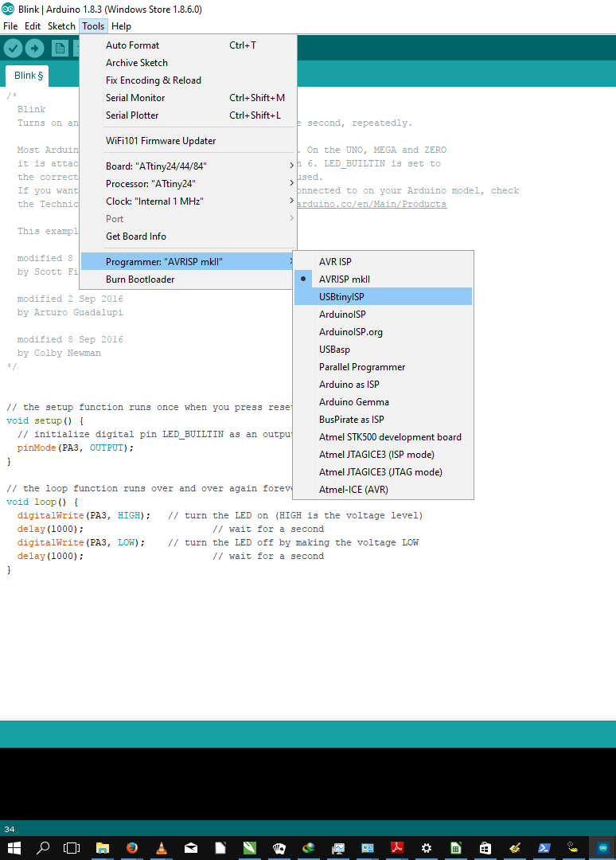Select BusPirate as ISP programmer
The height and width of the screenshot is (860, 616).
point(383,420)
